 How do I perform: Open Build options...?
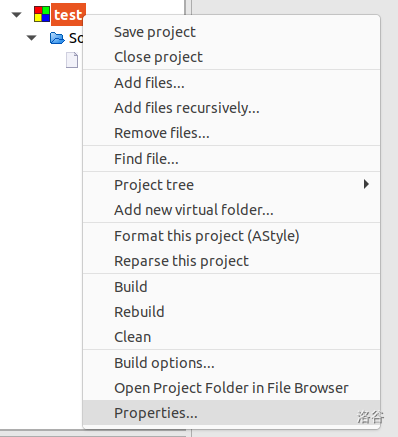click(x=231, y=363)
